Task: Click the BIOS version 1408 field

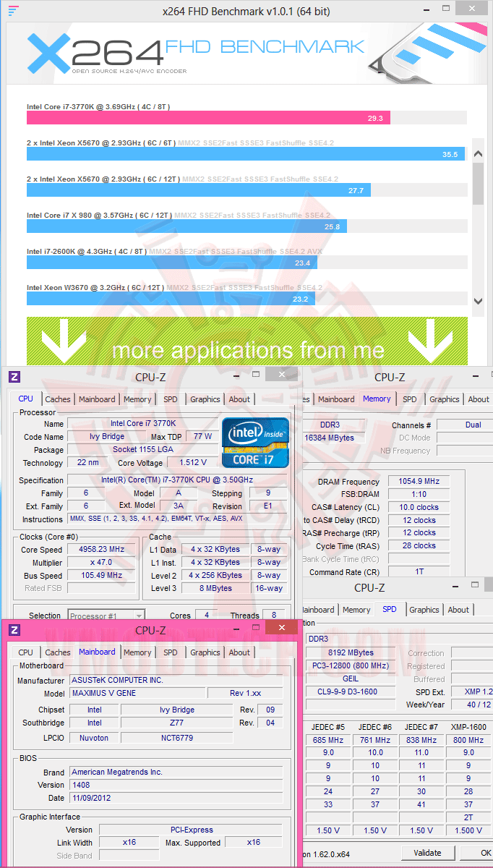Action: (x=176, y=785)
